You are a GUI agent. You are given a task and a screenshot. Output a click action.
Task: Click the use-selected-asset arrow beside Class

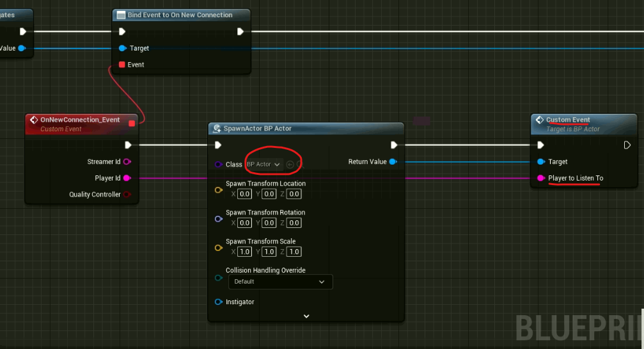pos(290,165)
